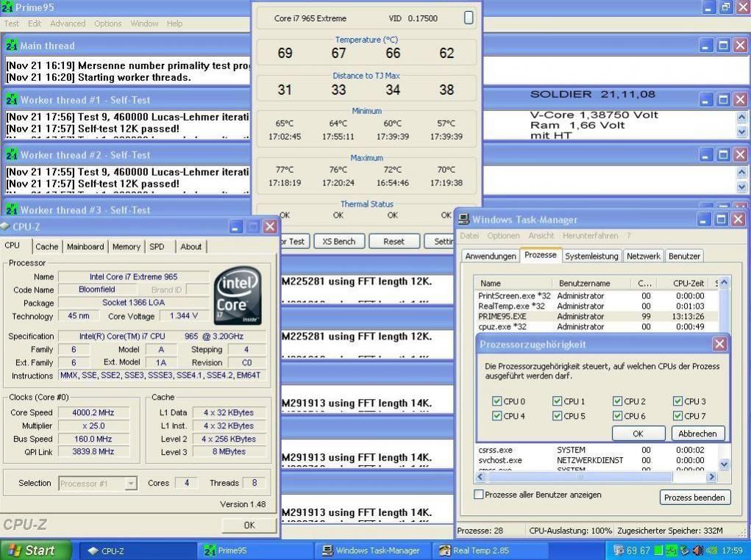This screenshot has width=751, height=560.
Task: Click scroll-up arrow in Worker thread #1
Action: point(741,117)
